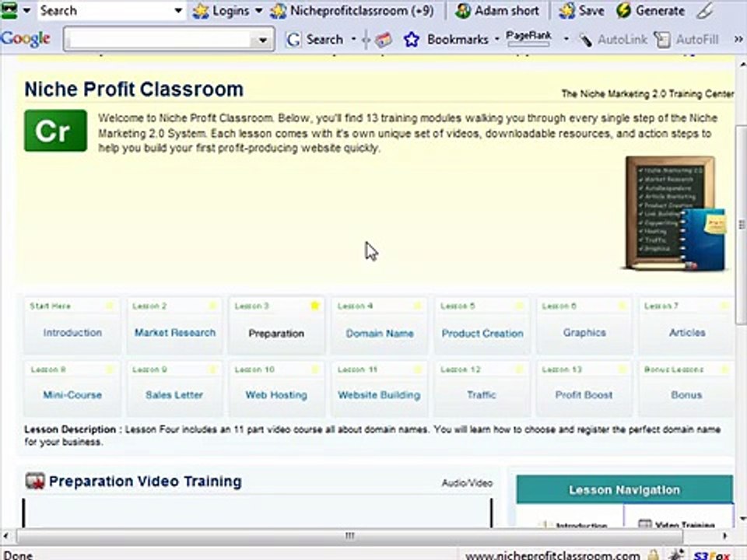The width and height of the screenshot is (747, 560).
Task: Click the AutoLink button
Action: 612,40
